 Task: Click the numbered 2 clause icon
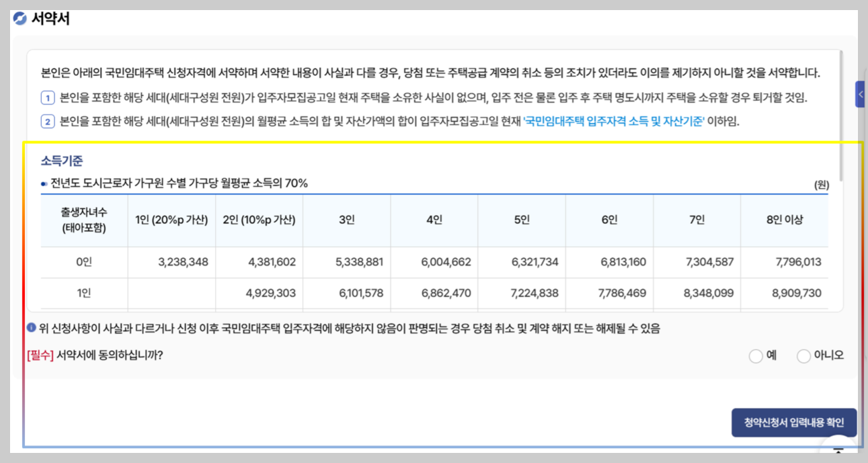click(x=48, y=122)
